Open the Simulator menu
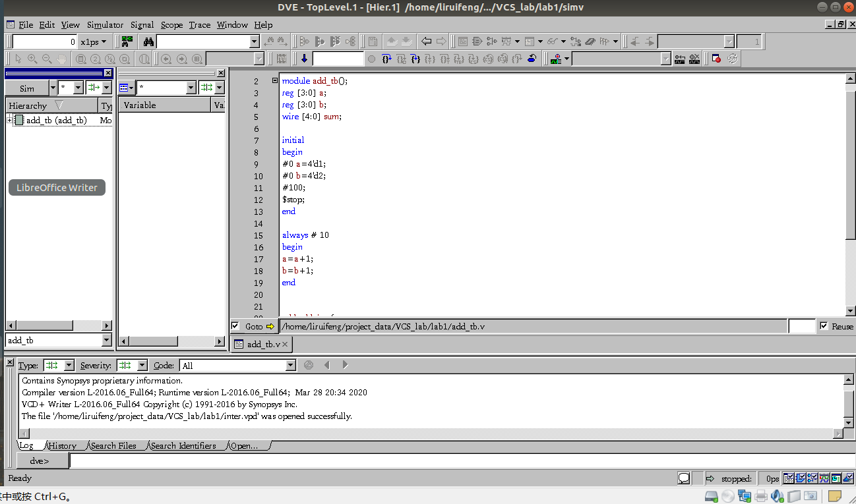This screenshot has height=504, width=856. coord(105,24)
